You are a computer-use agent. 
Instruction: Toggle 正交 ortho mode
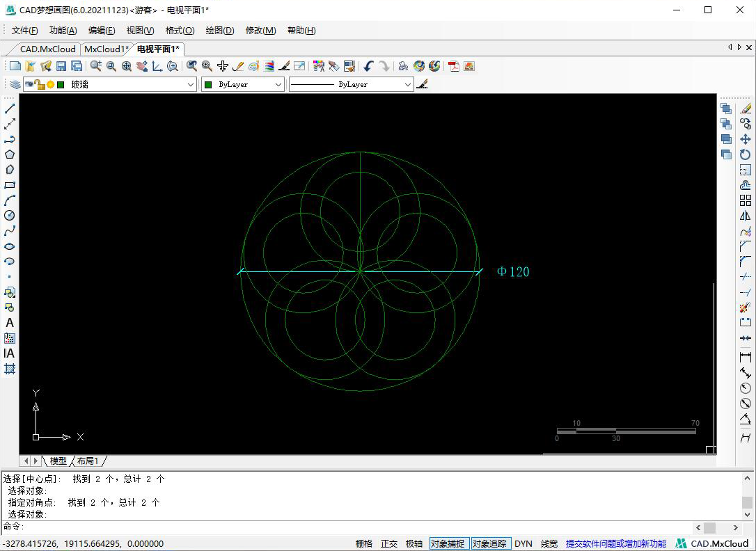(x=389, y=544)
